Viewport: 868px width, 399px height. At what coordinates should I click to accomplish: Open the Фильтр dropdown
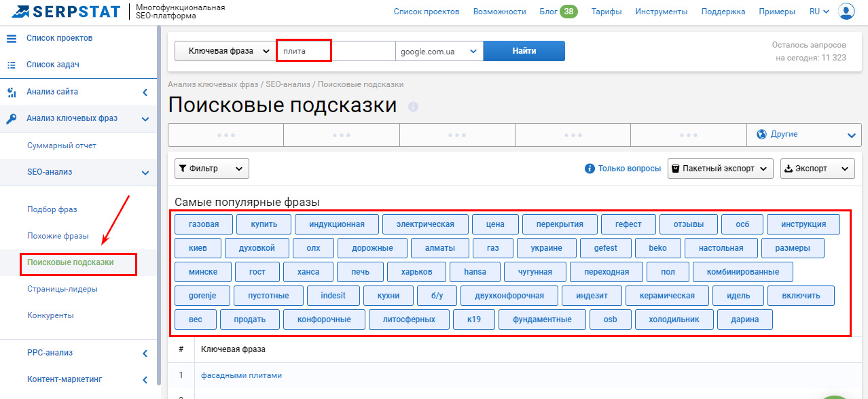pyautogui.click(x=212, y=169)
